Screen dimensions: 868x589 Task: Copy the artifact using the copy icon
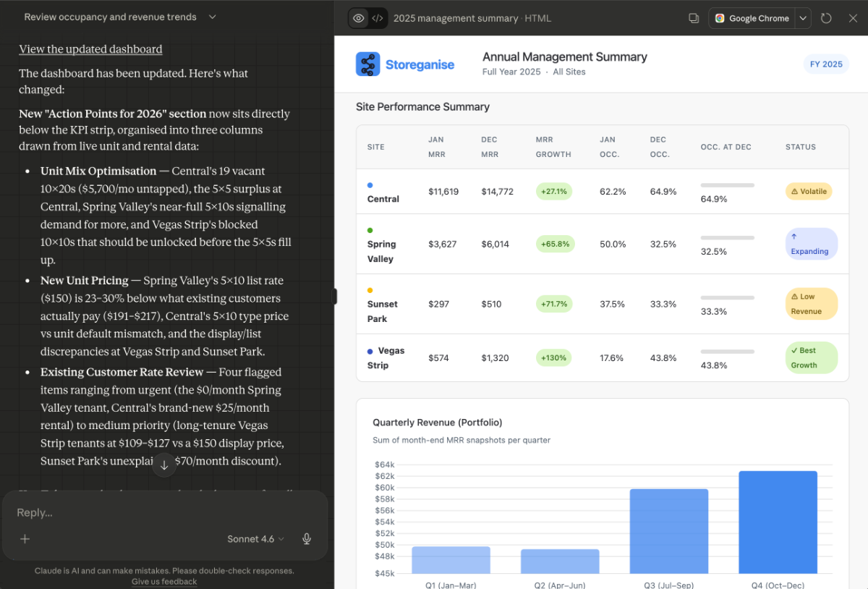pos(694,18)
